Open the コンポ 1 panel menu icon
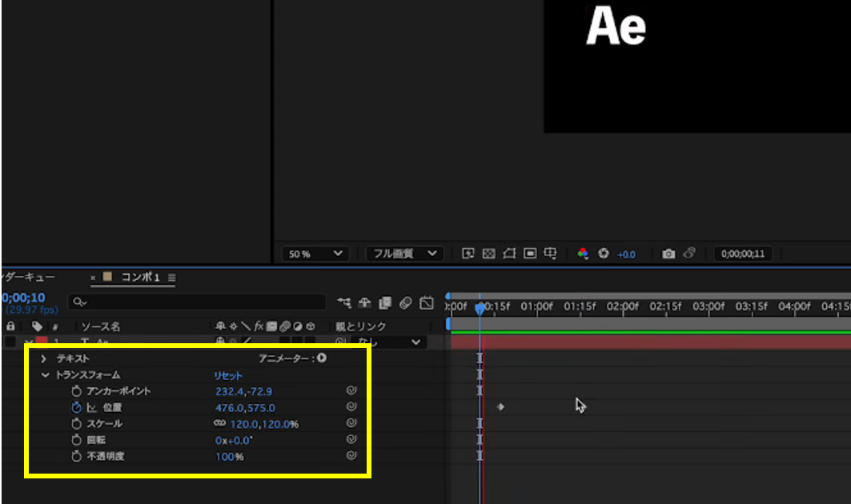 tap(171, 278)
